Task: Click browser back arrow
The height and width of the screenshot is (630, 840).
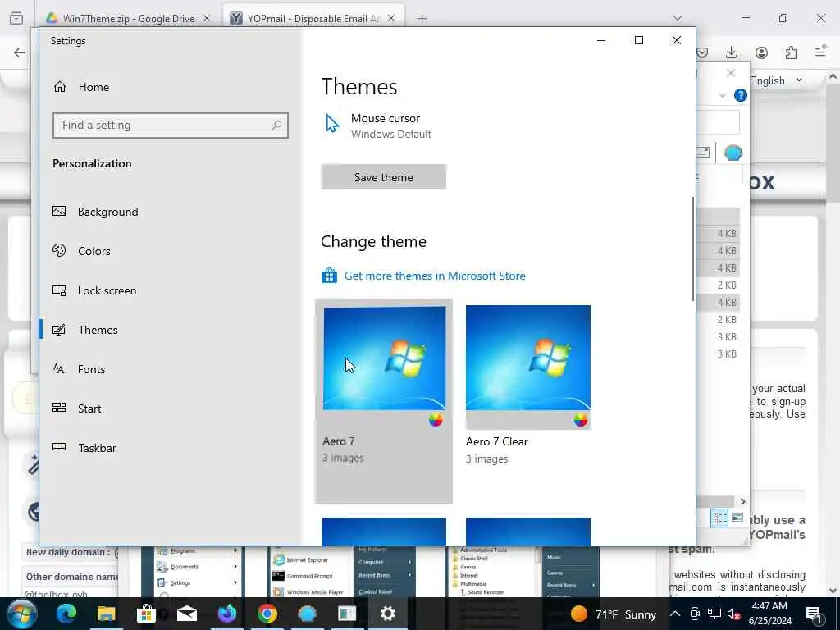Action: point(20,52)
